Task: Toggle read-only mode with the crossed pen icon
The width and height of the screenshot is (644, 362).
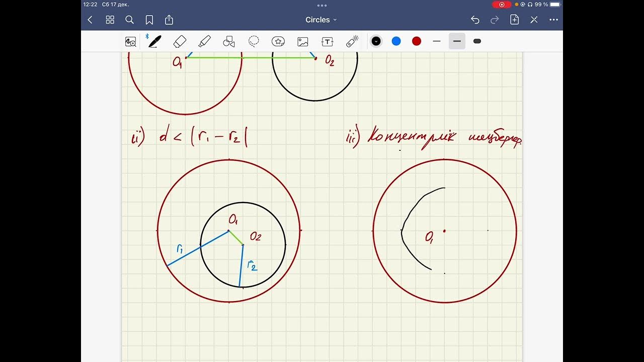Action: coord(534,20)
